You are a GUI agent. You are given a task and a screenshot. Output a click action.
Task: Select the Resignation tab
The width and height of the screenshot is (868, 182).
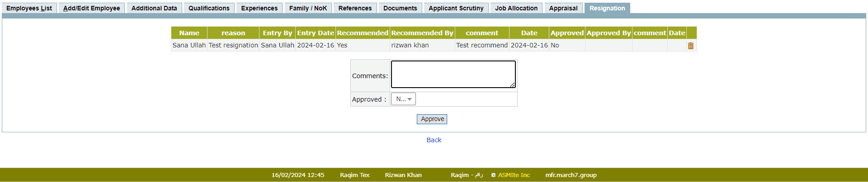607,8
